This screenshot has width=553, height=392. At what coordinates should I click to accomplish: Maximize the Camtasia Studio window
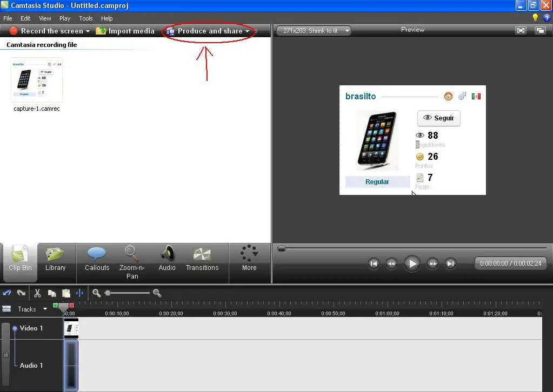pyautogui.click(x=533, y=5)
